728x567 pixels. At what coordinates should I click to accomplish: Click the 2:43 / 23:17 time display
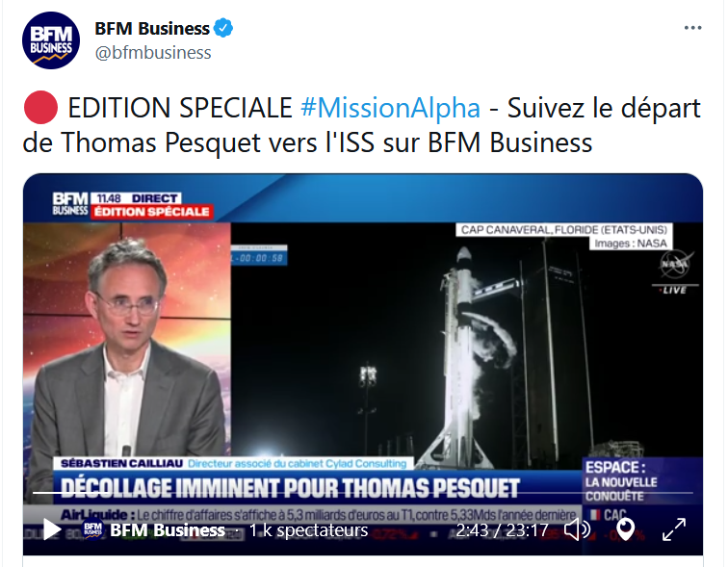[502, 529]
